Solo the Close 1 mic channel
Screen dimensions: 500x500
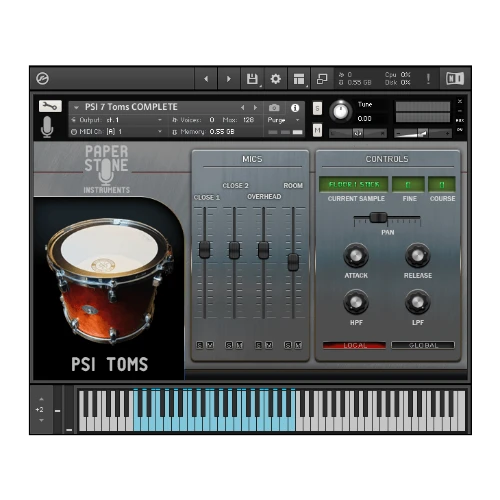tap(200, 345)
